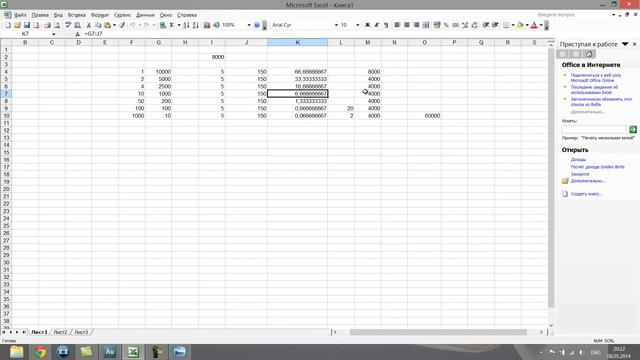Cut selection with the scissors icon
Screen dimensions: 640x360
(x=89, y=25)
